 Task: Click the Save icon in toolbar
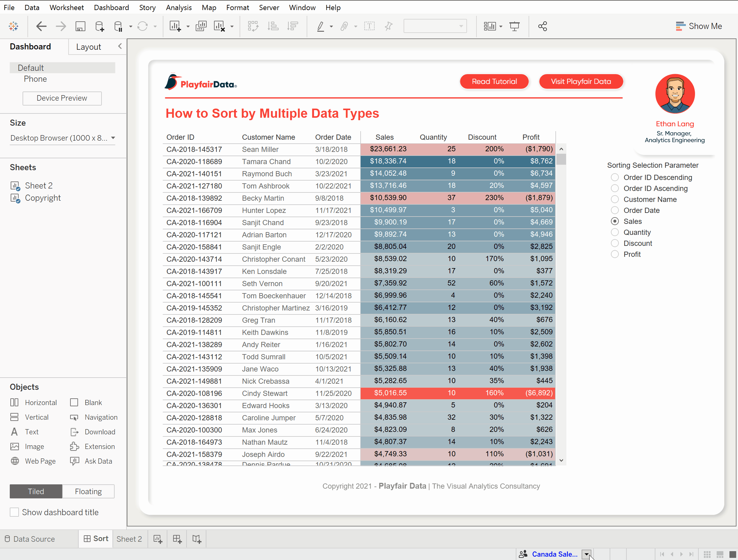pos(79,27)
